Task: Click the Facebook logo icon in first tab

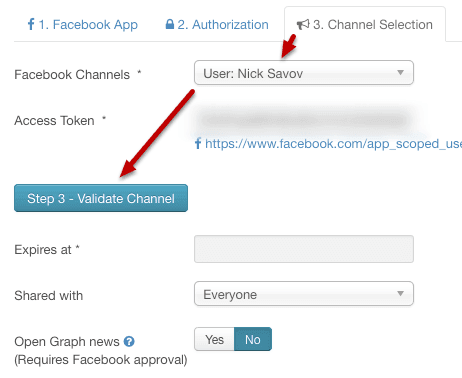Action: 31,24
